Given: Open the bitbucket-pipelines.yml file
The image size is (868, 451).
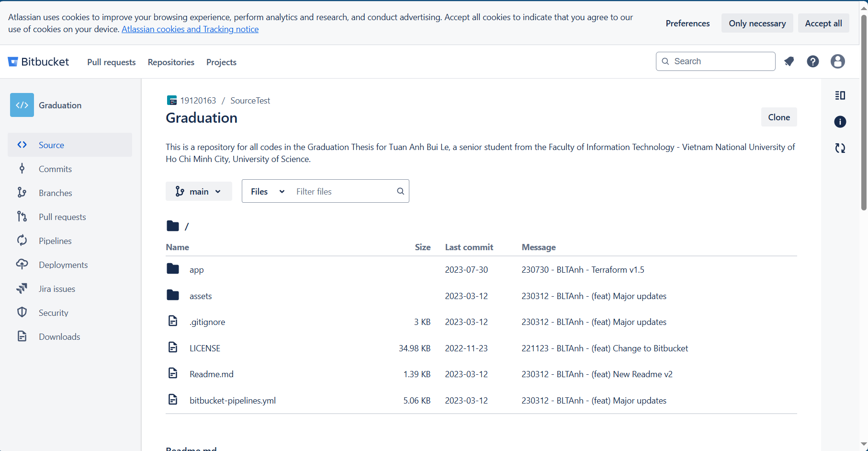Looking at the screenshot, I should (233, 400).
